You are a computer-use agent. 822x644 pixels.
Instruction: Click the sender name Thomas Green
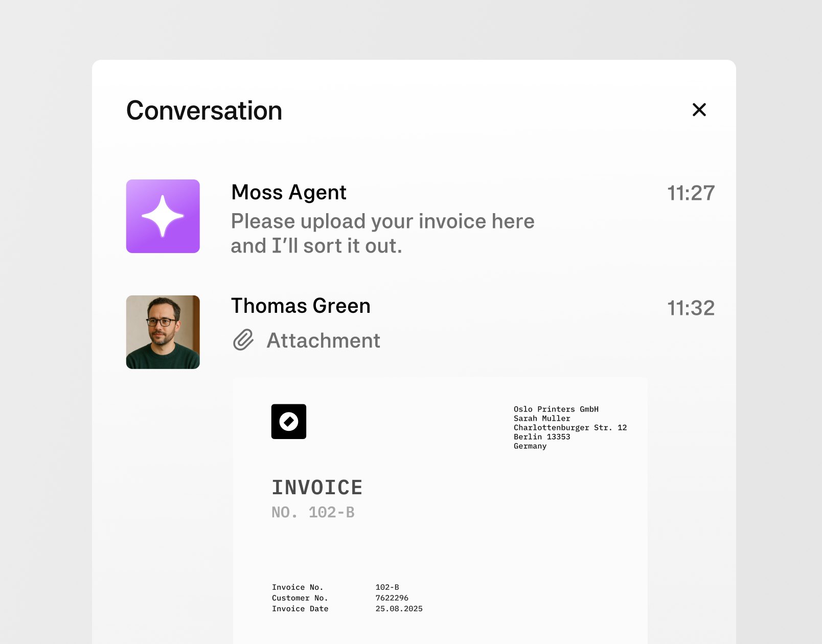(x=301, y=306)
